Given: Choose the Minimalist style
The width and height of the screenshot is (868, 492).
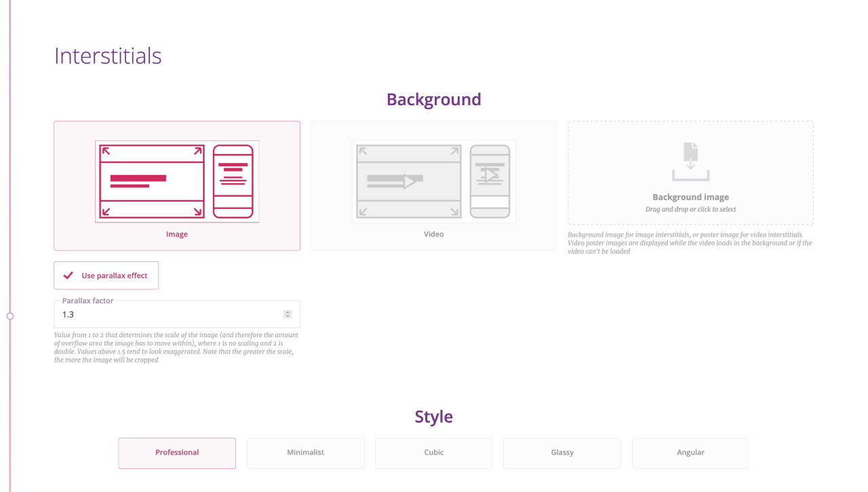Looking at the screenshot, I should click(x=306, y=453).
